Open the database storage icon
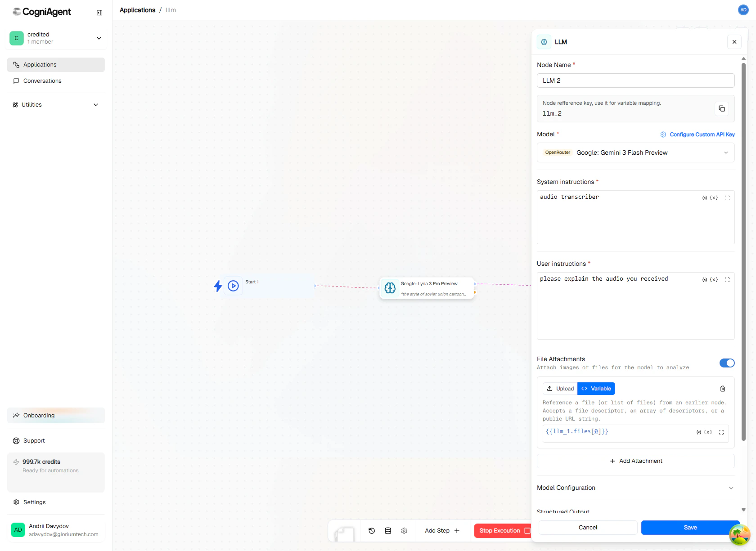This screenshot has width=756, height=551. click(388, 531)
